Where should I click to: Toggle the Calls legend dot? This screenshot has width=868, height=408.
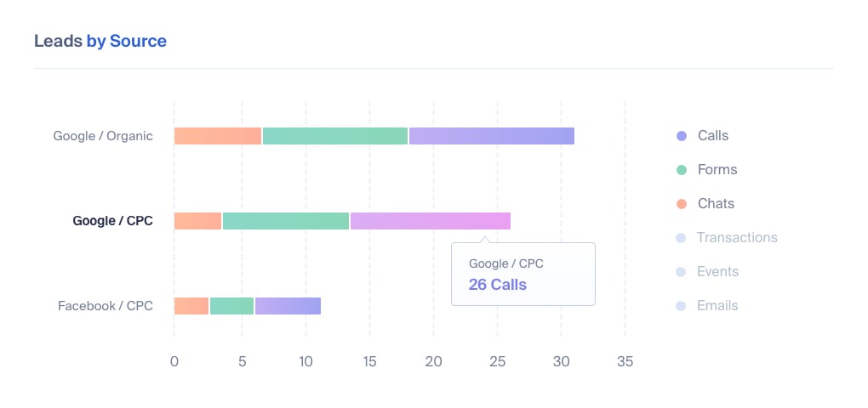682,136
